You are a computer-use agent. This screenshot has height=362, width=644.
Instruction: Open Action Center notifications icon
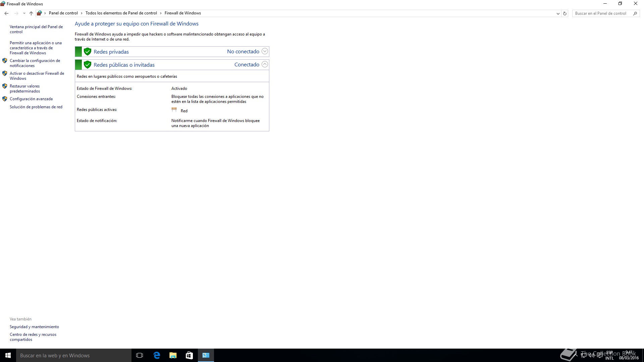coord(600,355)
